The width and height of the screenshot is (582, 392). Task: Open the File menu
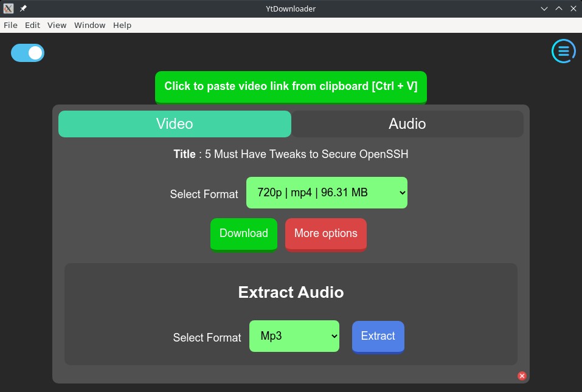pyautogui.click(x=10, y=25)
